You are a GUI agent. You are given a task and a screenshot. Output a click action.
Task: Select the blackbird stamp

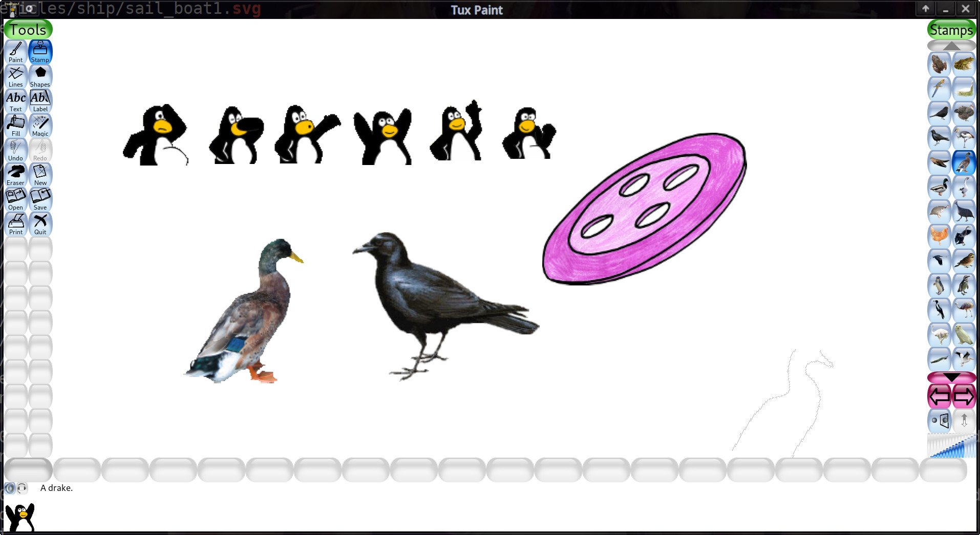[x=940, y=114]
